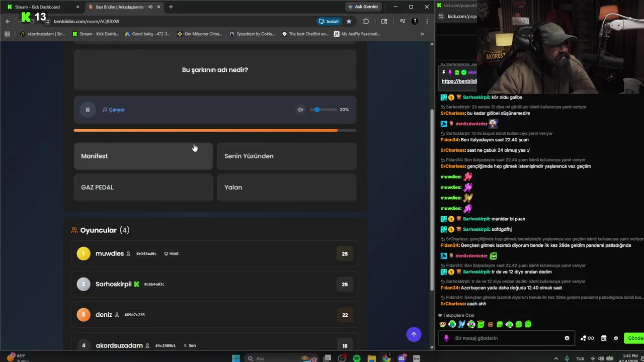
Task: Open the Chrome media control icon
Action: click(402, 21)
